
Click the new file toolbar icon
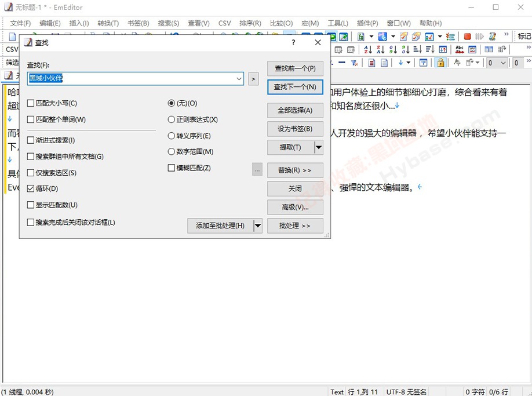[x=12, y=37]
